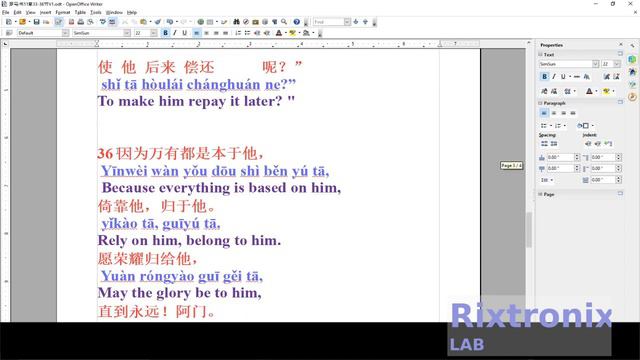640x360 pixels.
Task: Apply superscript in the sidebar Text panel
Action: [x=544, y=91]
